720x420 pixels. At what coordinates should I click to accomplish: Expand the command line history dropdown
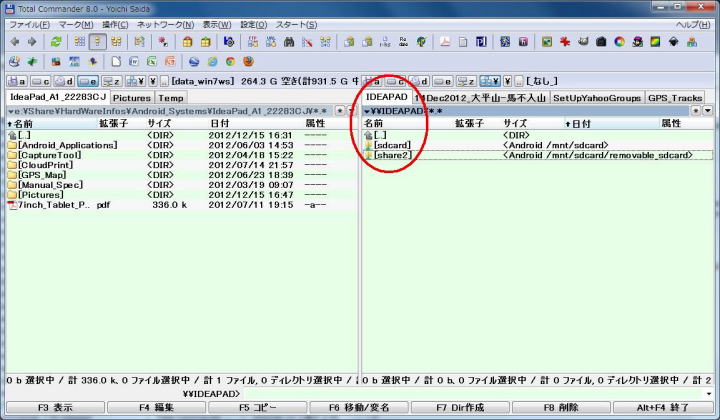709,394
